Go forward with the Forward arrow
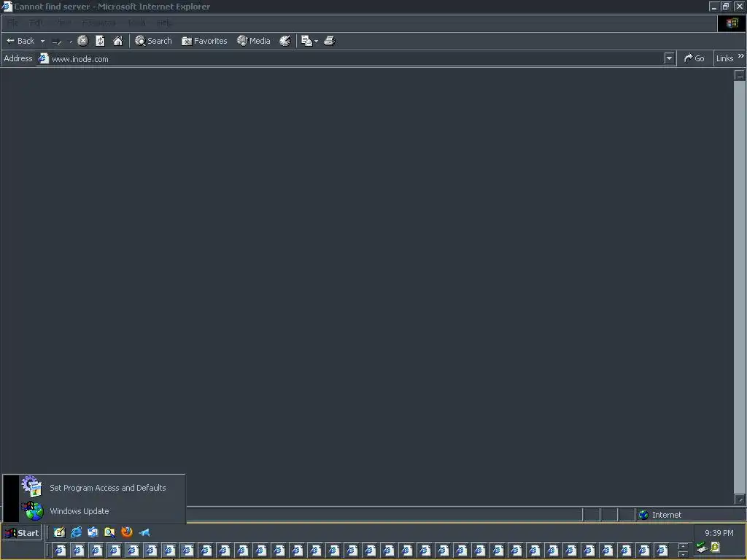Viewport: 747px width, 560px height. tap(57, 42)
